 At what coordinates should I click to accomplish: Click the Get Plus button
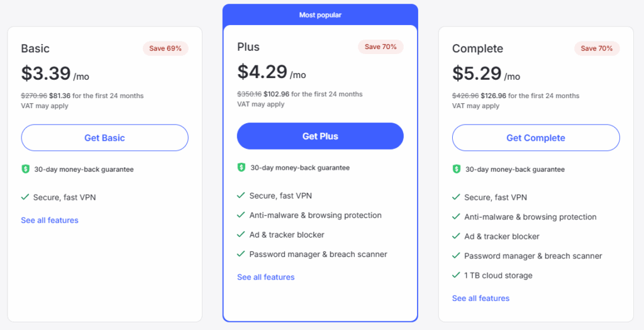click(x=320, y=136)
